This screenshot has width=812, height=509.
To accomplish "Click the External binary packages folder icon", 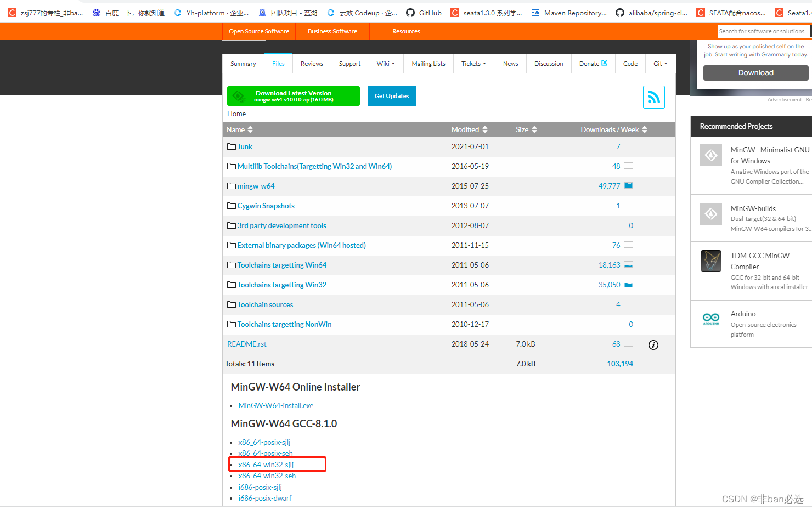I will (x=232, y=245).
